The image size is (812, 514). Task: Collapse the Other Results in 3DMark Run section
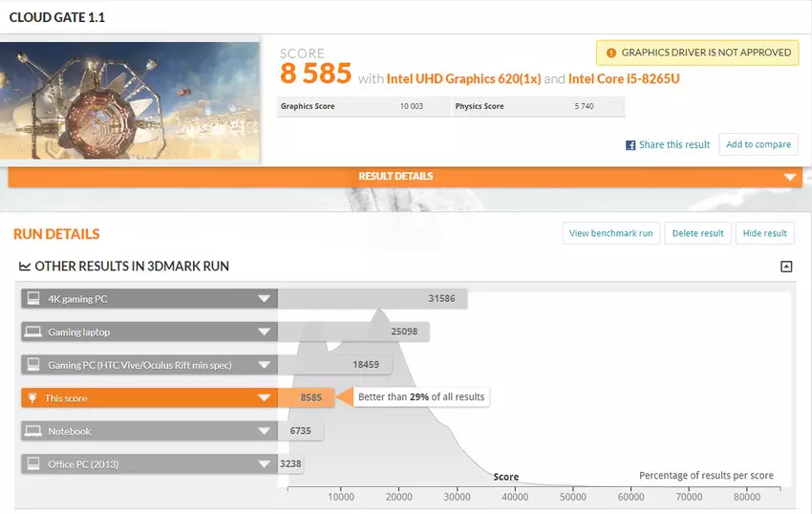click(786, 267)
